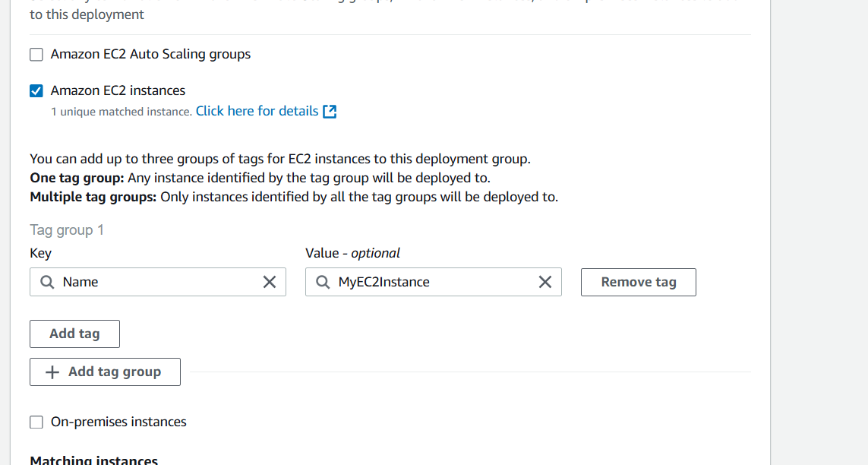Click the Remove tag button
868x465 pixels.
coord(638,283)
